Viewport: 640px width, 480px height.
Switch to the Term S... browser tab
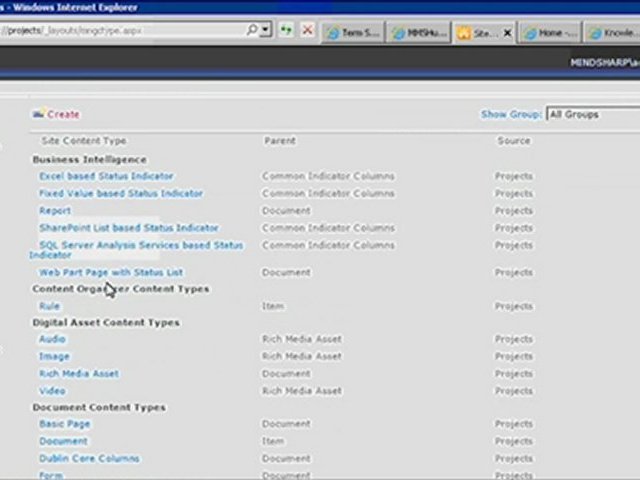(353, 33)
